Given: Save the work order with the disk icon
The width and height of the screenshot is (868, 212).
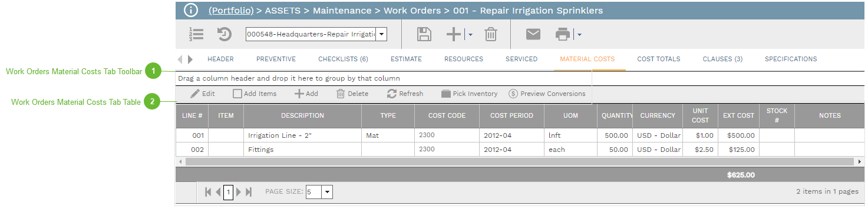Looking at the screenshot, I should 424,35.
